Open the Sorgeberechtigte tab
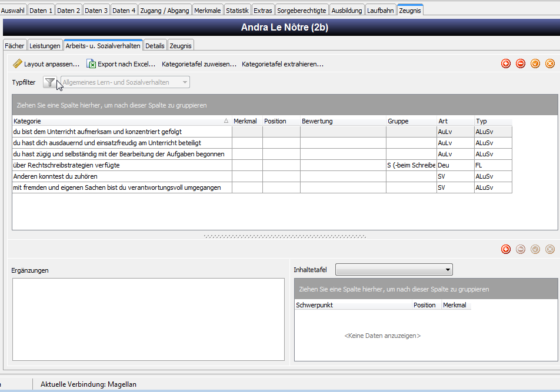Image resolution: width=560 pixels, height=392 pixels. point(301,11)
